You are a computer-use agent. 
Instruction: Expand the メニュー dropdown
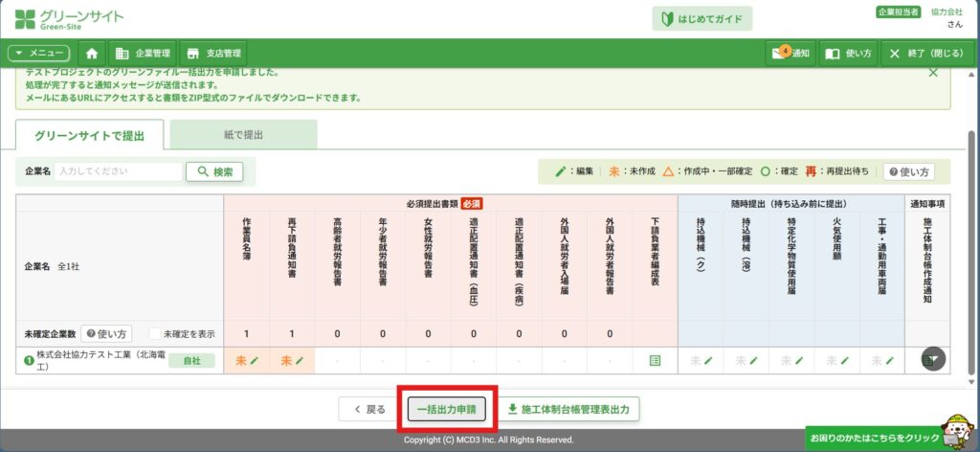38,54
